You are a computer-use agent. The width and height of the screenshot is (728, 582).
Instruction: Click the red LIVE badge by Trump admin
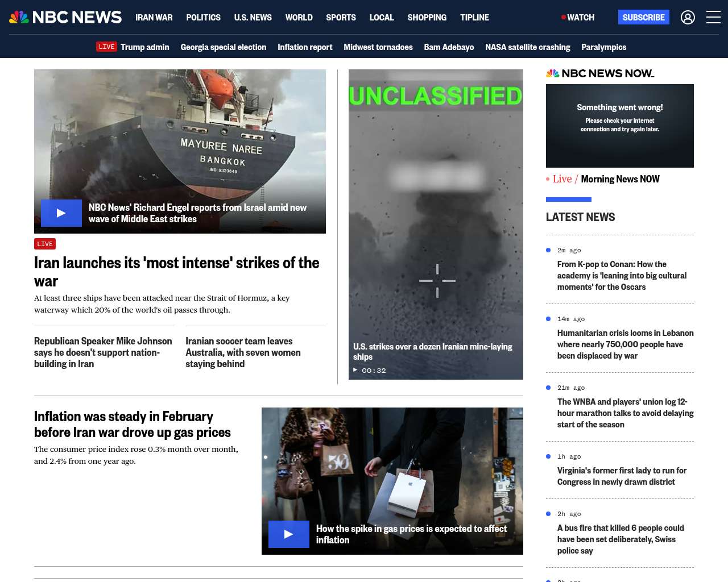106,47
